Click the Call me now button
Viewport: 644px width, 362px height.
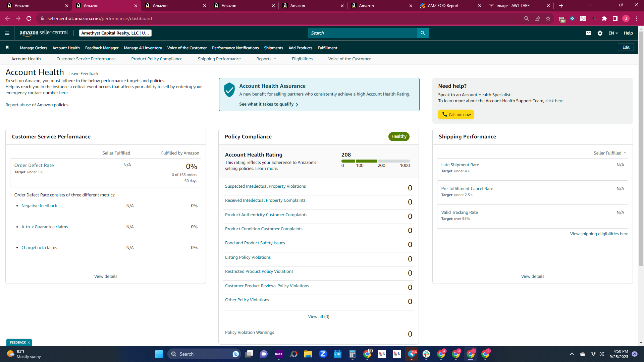click(456, 115)
